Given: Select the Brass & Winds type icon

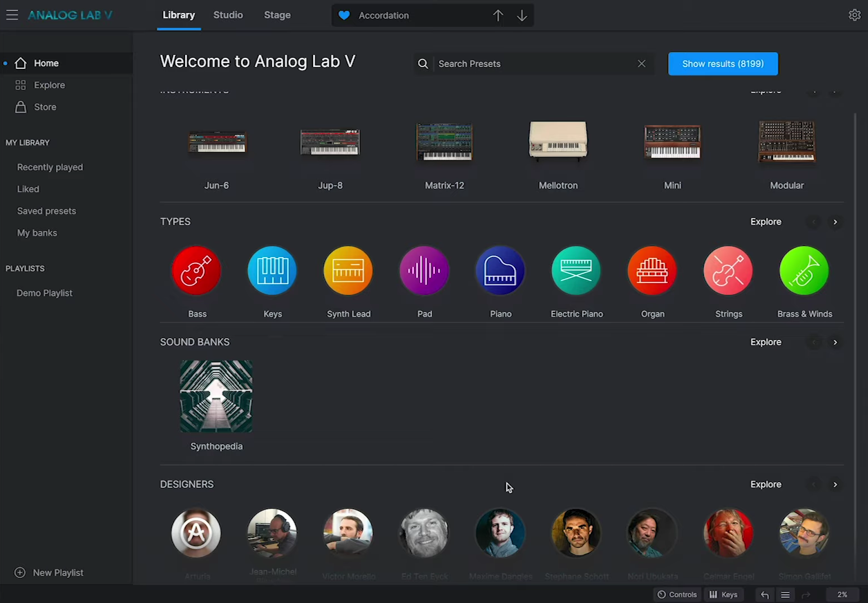Looking at the screenshot, I should point(804,270).
